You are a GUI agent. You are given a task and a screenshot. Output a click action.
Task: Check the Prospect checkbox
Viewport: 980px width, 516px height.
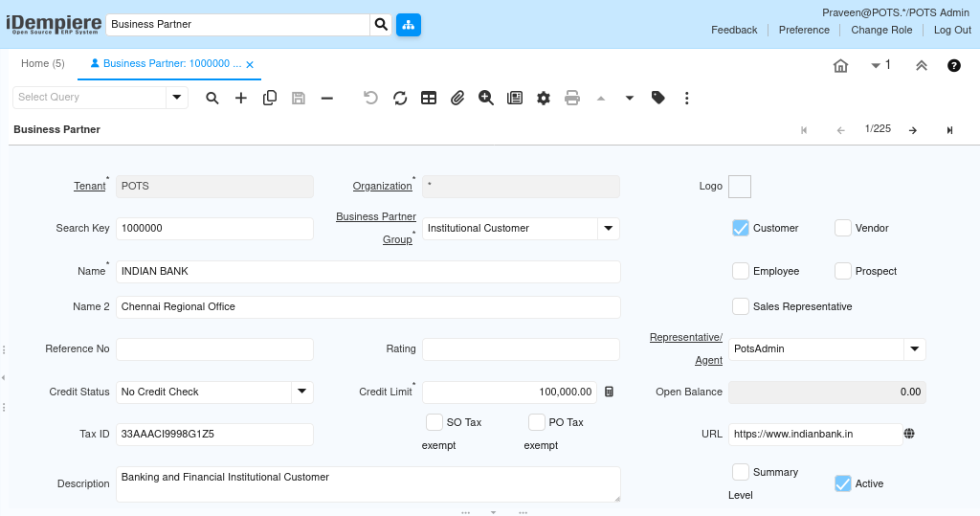pos(842,271)
